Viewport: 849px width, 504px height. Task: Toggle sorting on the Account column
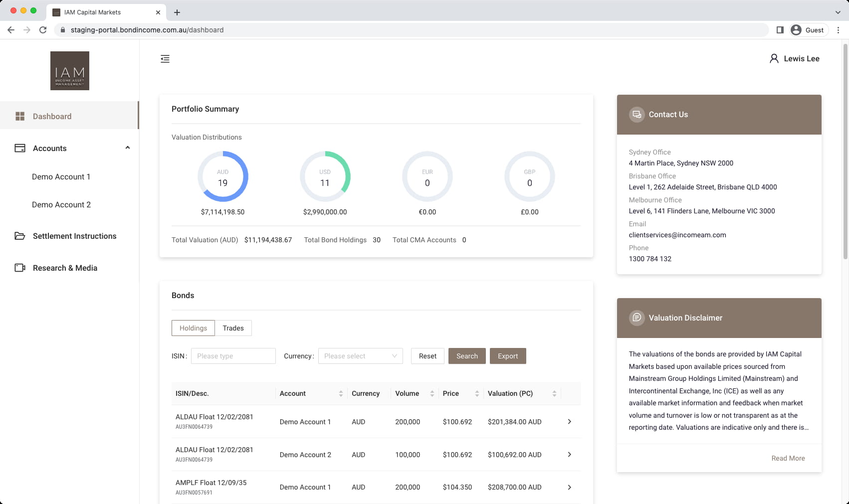coord(341,393)
